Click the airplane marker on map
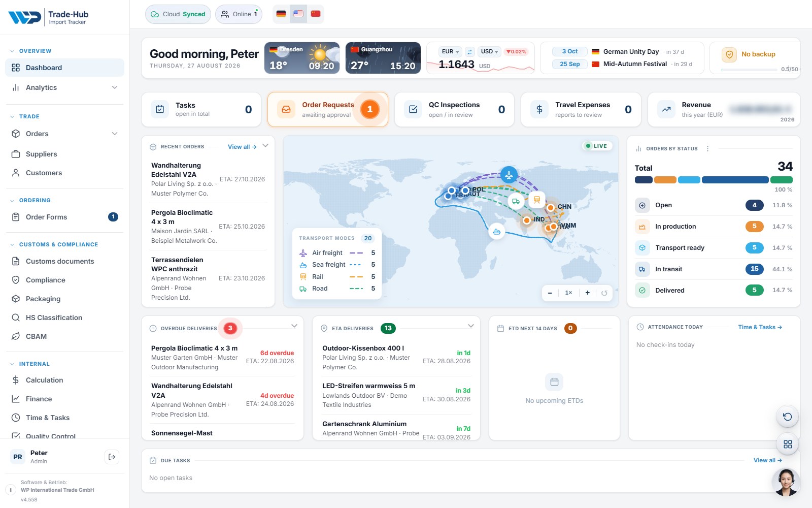Viewport: 812px width, 508px height. (509, 175)
